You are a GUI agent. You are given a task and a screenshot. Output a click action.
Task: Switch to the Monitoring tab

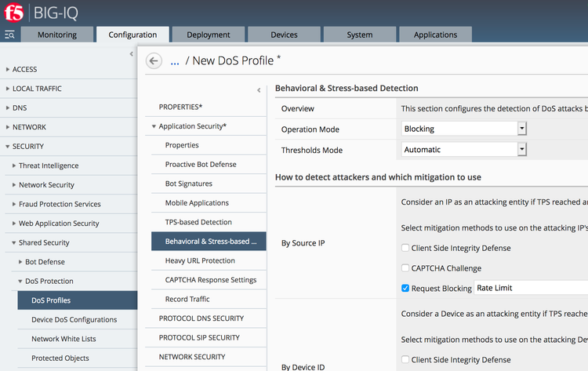pos(57,35)
